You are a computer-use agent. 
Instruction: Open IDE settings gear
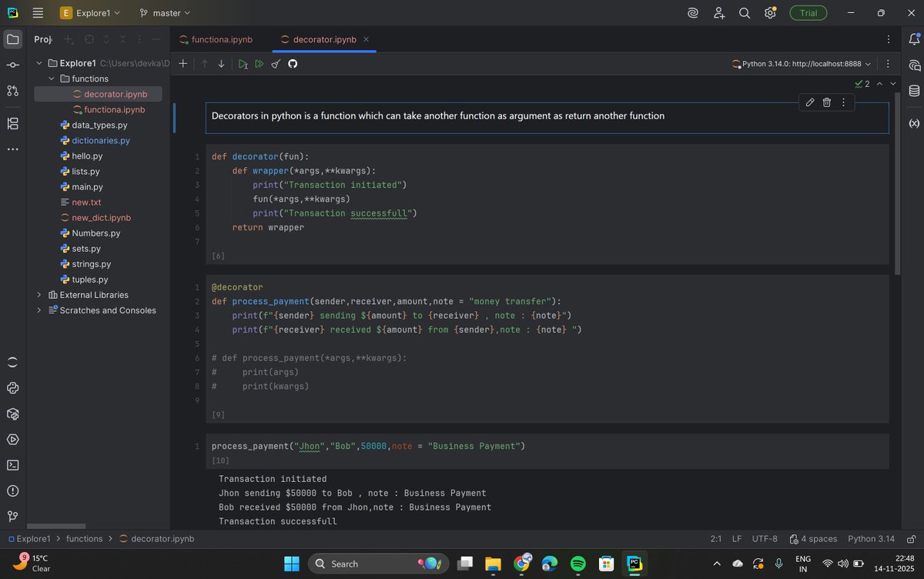770,13
